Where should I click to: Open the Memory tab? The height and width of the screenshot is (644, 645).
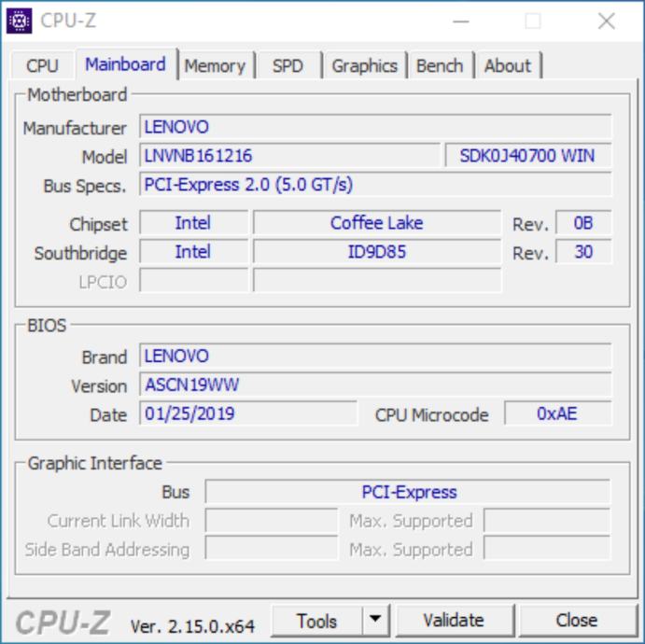tap(215, 65)
